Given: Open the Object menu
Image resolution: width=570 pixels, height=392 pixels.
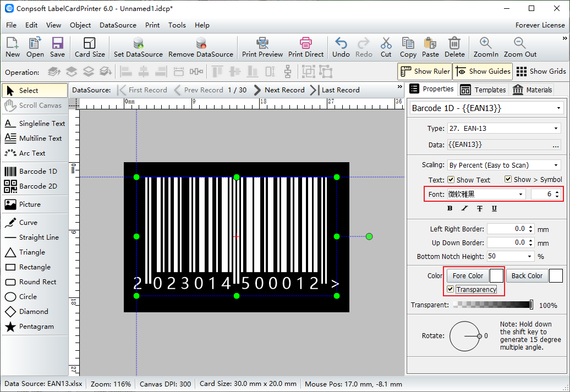Looking at the screenshot, I should [80, 25].
